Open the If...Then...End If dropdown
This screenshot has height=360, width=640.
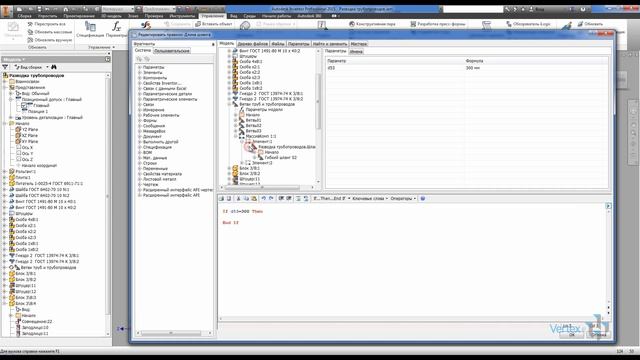point(331,198)
